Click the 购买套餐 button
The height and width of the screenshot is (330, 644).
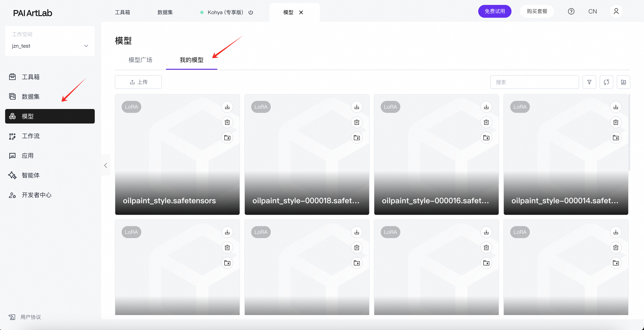point(537,12)
